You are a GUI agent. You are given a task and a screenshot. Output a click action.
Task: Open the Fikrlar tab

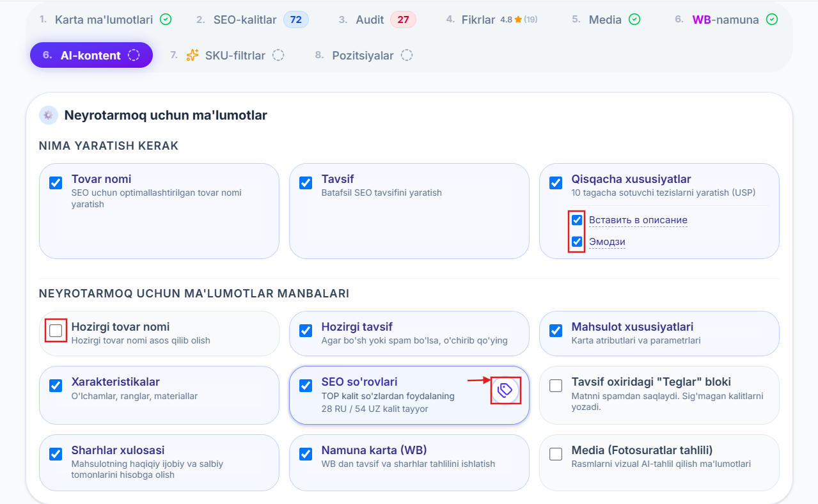coord(492,20)
